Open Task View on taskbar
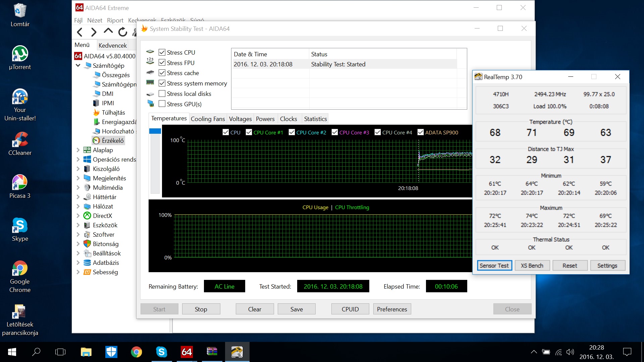Viewport: 644px width, 362px height. coord(60,352)
